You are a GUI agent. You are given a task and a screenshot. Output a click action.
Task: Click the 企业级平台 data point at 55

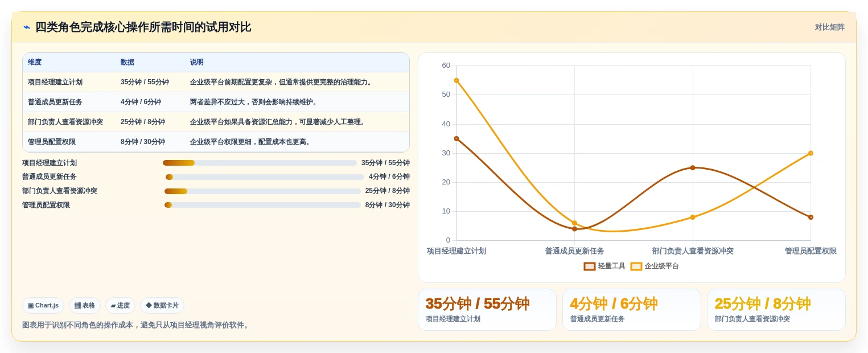point(456,80)
